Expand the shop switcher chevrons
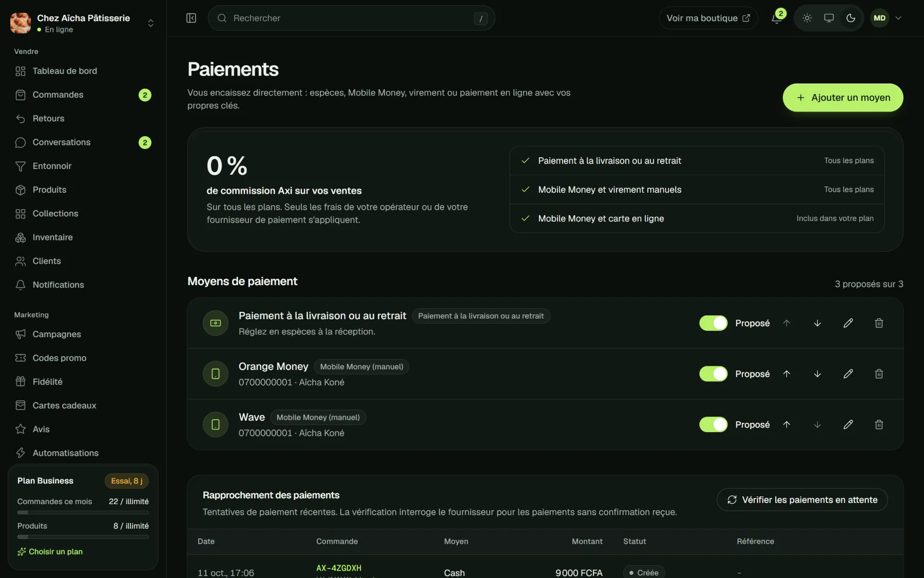Viewport: 924px width, 578px height. pos(150,23)
